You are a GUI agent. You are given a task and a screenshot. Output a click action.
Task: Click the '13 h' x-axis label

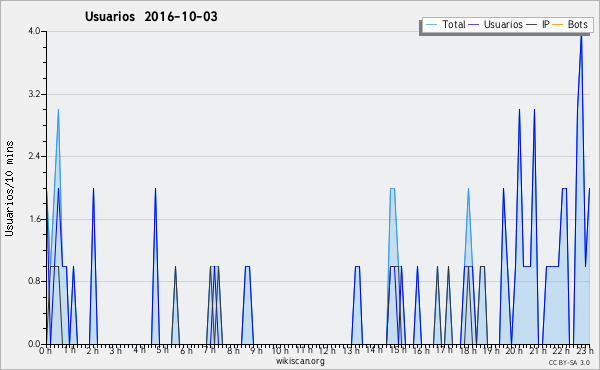coord(351,350)
